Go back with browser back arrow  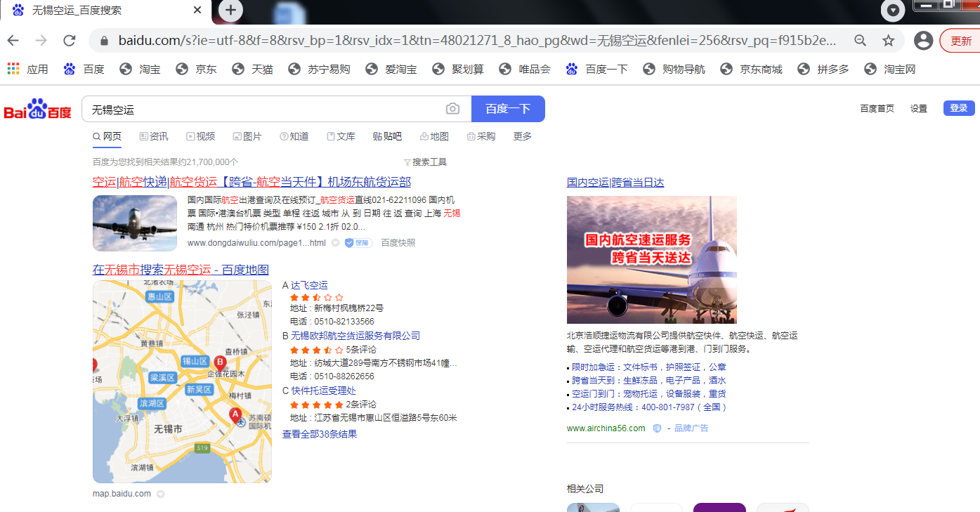point(13,41)
